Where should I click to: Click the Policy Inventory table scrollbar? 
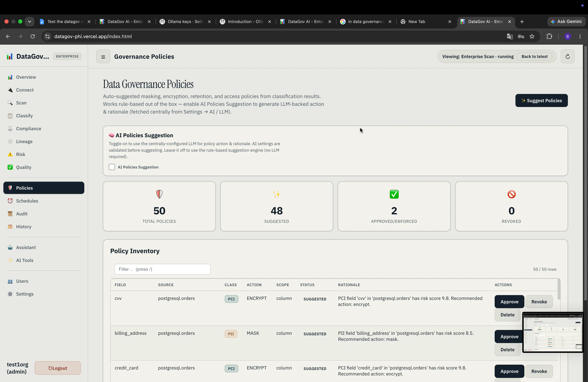click(559, 289)
